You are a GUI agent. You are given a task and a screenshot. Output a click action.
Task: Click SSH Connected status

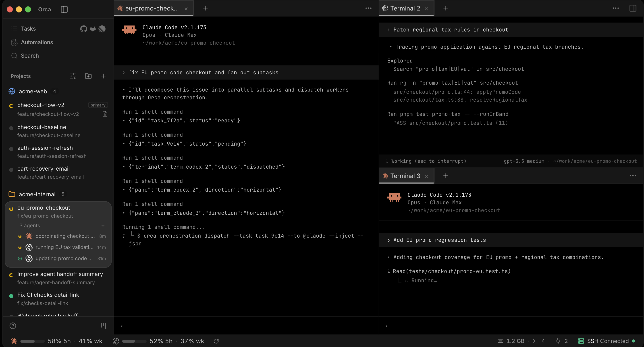(607, 341)
